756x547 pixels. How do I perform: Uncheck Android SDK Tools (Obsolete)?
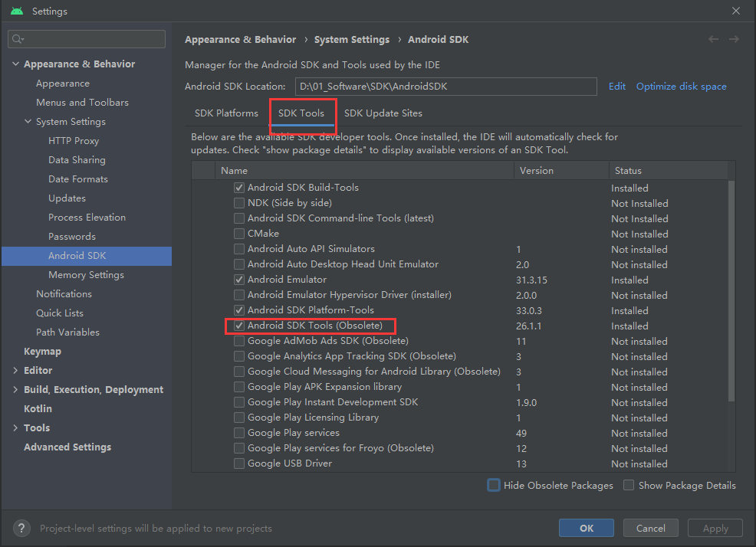coord(239,326)
